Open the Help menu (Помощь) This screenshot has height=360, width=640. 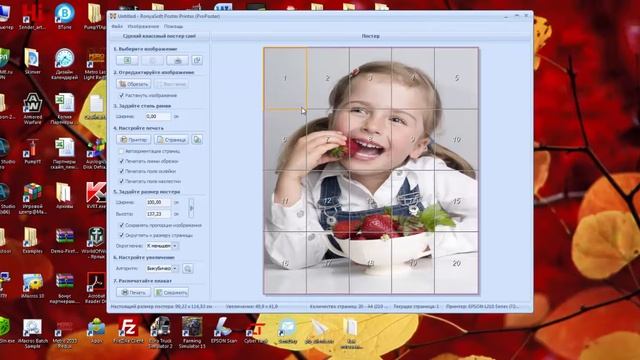173,26
